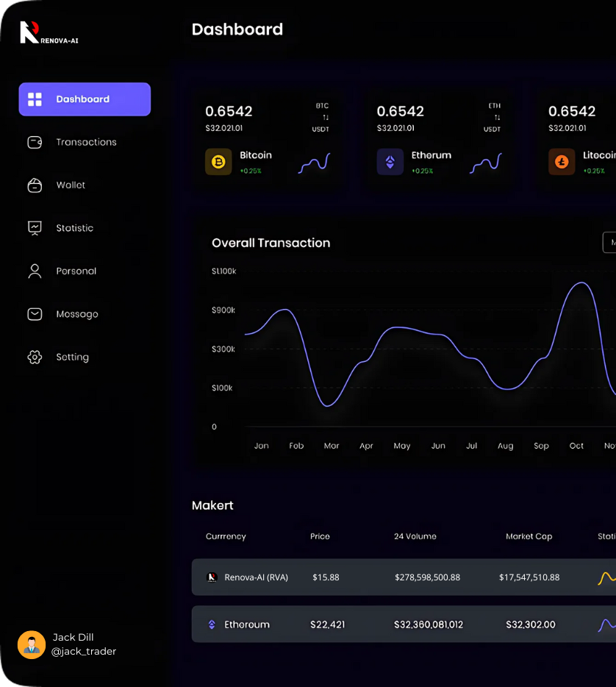This screenshot has width=616, height=687.
Task: Click the Personal user icon
Action: pyautogui.click(x=35, y=271)
